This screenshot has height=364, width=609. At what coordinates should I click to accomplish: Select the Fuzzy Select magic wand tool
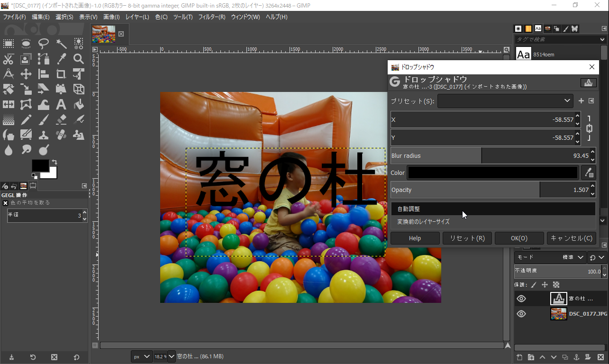(61, 44)
